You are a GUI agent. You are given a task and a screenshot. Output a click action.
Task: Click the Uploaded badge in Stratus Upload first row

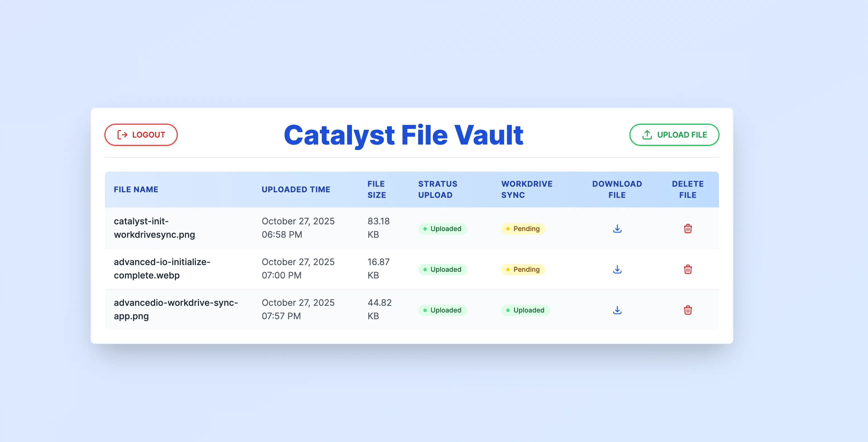point(442,229)
